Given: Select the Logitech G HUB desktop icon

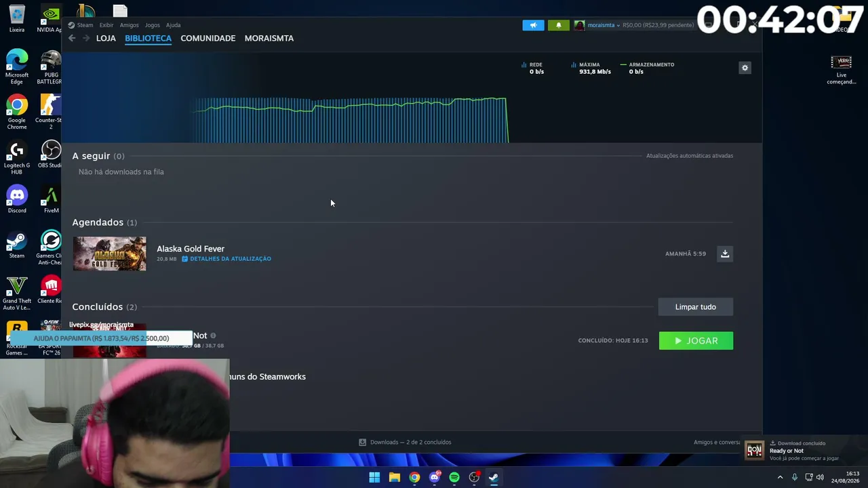Looking at the screenshot, I should 17,157.
